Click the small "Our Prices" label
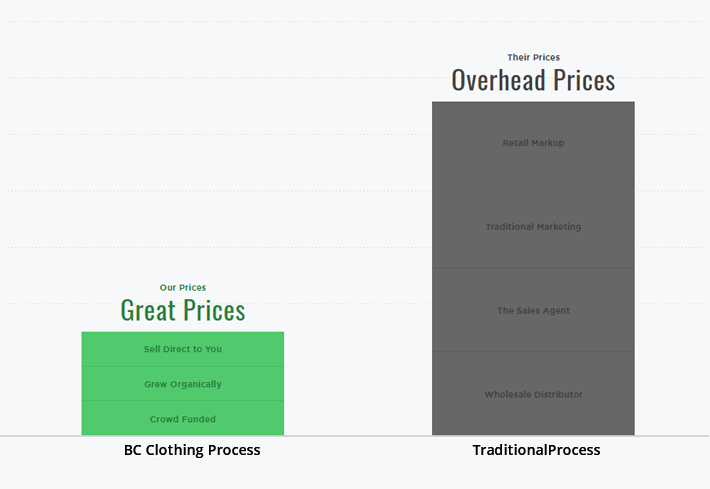This screenshot has width=710, height=489. pyautogui.click(x=183, y=288)
